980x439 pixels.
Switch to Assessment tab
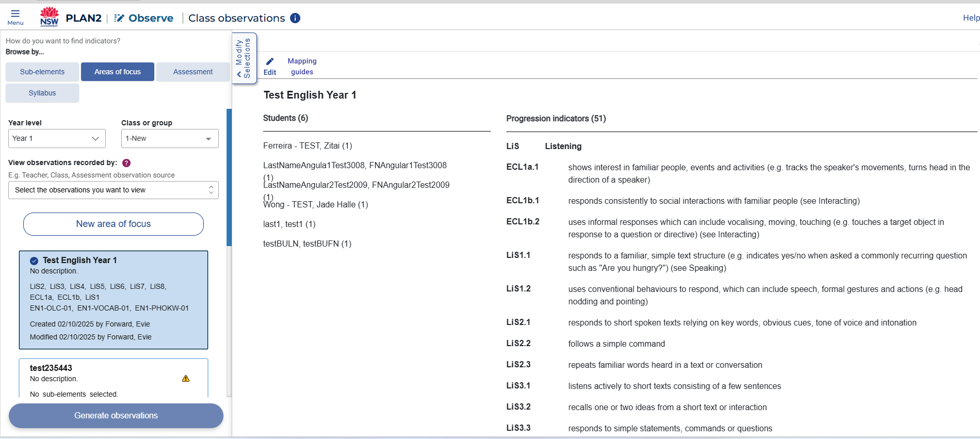click(x=193, y=72)
